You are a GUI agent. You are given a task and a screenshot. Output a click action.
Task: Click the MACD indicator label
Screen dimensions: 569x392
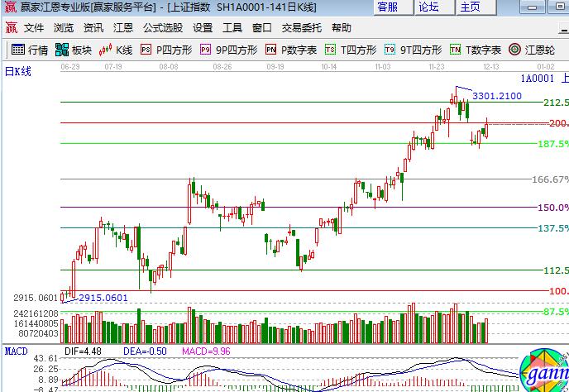point(16,351)
